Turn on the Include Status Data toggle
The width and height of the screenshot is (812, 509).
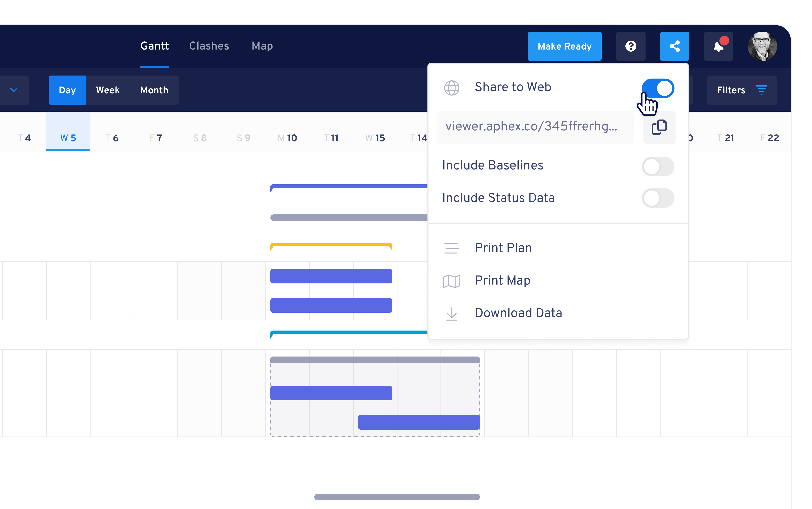658,198
